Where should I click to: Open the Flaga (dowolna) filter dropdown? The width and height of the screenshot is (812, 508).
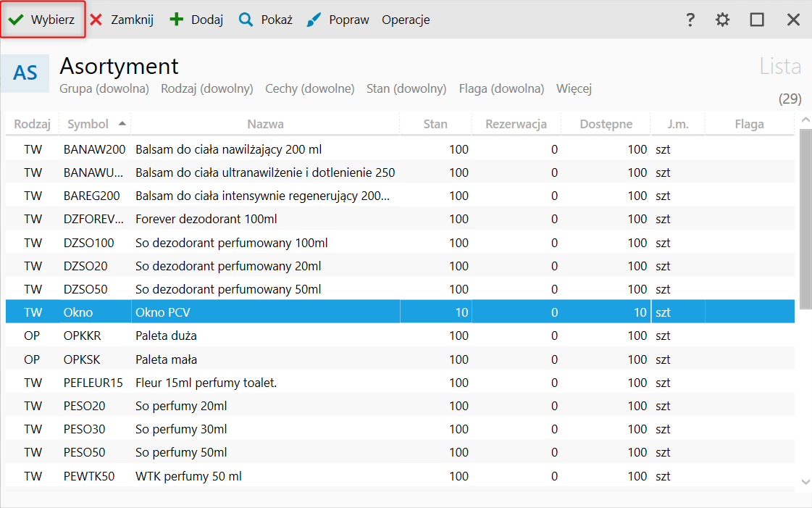pos(501,88)
